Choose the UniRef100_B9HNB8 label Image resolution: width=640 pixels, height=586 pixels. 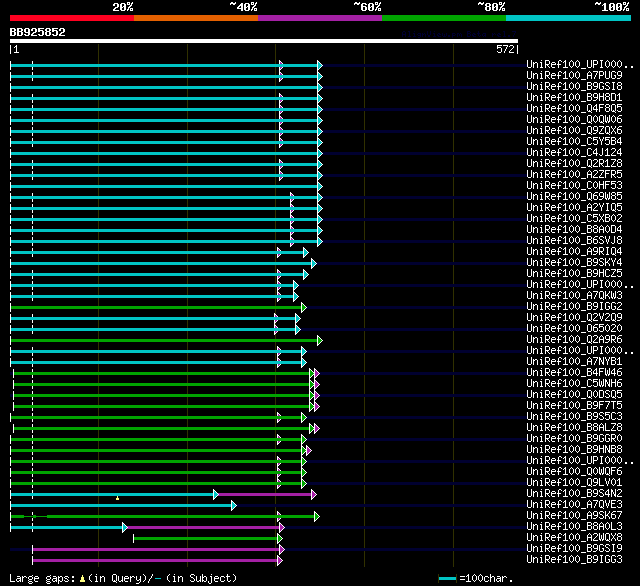pos(574,450)
